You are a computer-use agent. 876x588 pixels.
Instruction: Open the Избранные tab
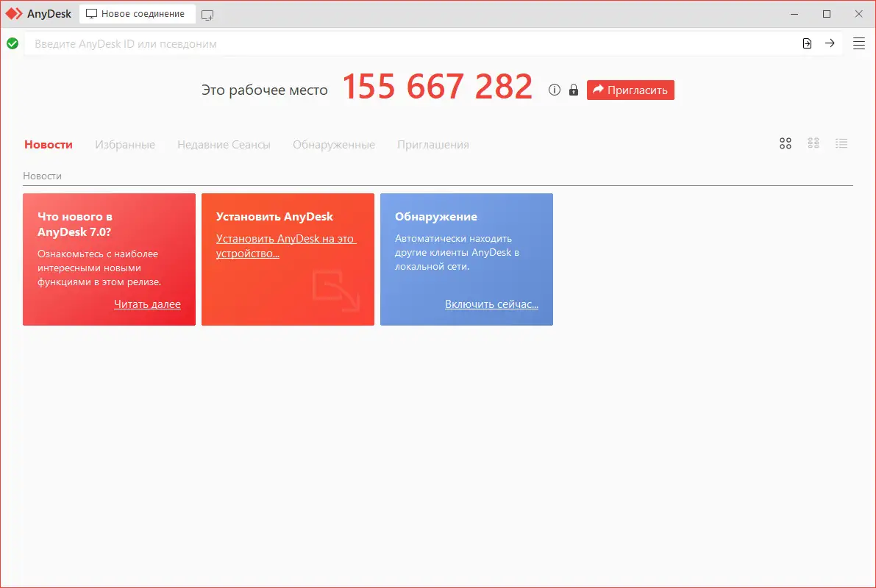125,145
